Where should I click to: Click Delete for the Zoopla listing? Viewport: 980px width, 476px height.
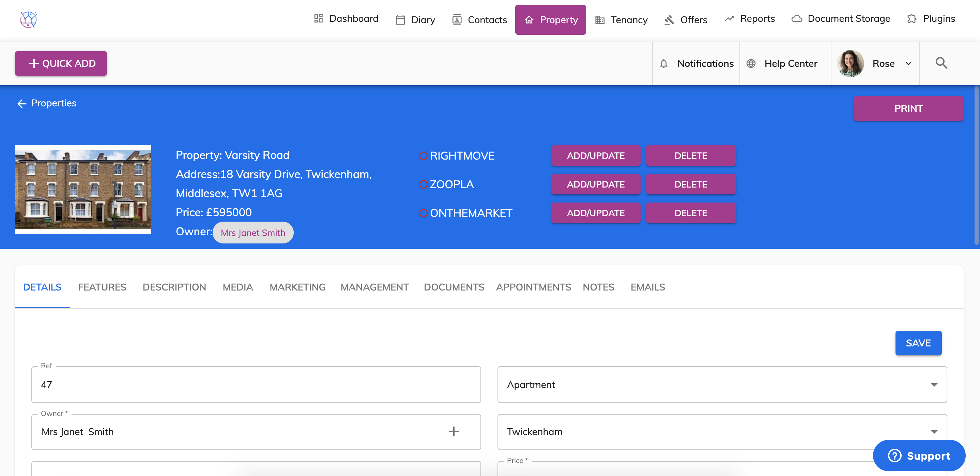690,184
